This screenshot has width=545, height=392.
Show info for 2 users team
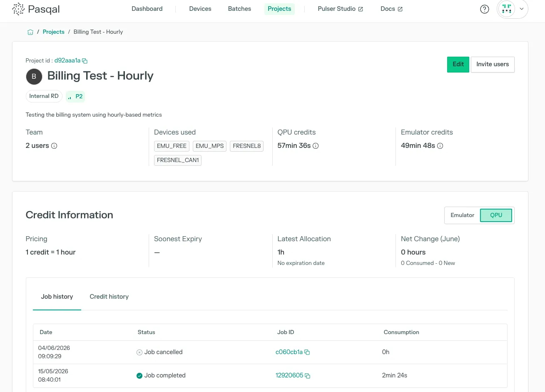[x=54, y=146]
